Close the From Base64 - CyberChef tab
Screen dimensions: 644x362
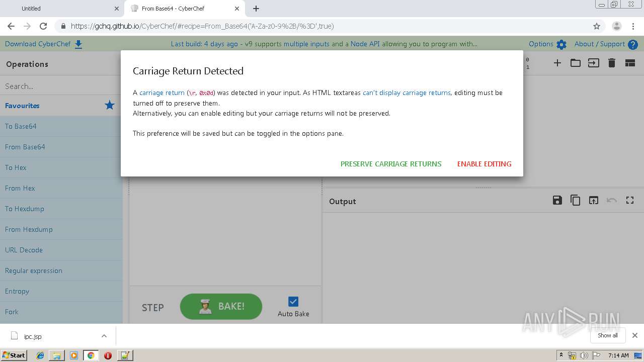pyautogui.click(x=237, y=9)
